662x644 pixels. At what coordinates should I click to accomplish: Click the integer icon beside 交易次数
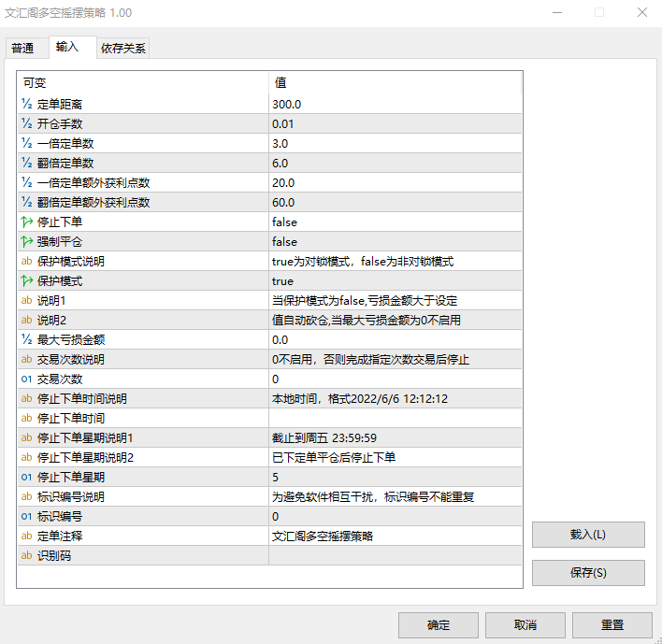click(x=27, y=379)
